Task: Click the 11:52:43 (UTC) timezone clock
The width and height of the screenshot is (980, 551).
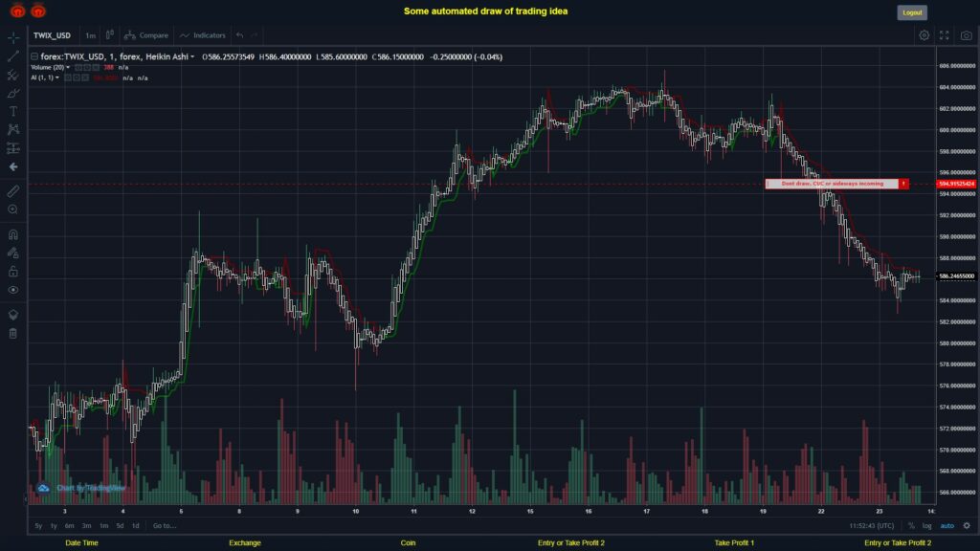Action: [x=872, y=526]
